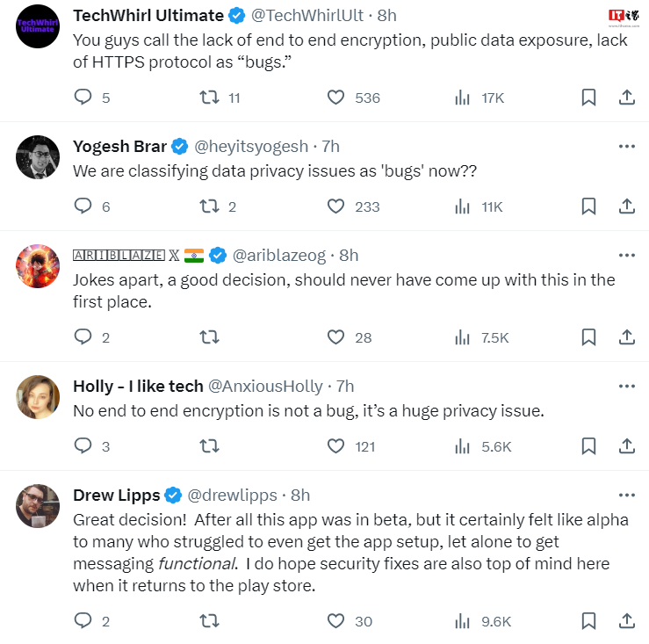Share TechWhirl Ultimate's tweet
Image resolution: width=649 pixels, height=644 pixels.
click(627, 98)
